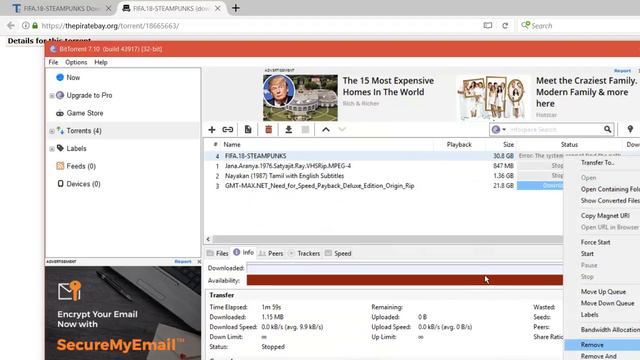Select the Need_for_Speed_Payback torrent row
The width and height of the screenshot is (640, 360).
tap(384, 186)
